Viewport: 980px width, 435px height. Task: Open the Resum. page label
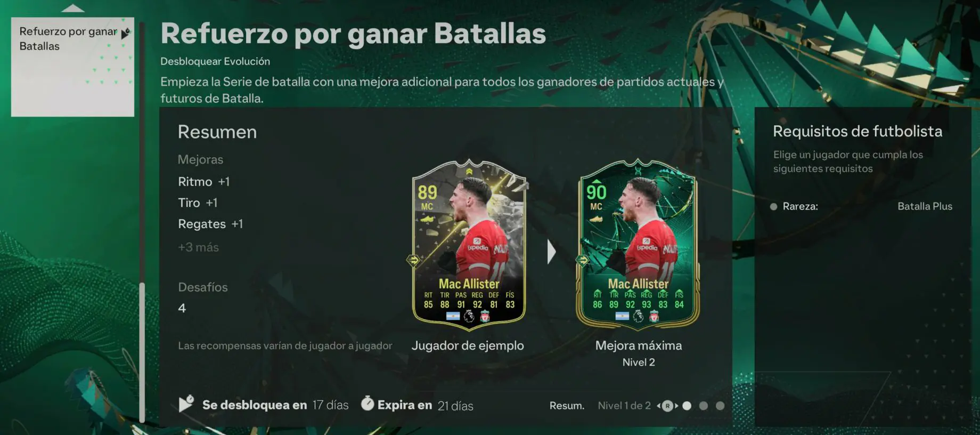pos(567,406)
